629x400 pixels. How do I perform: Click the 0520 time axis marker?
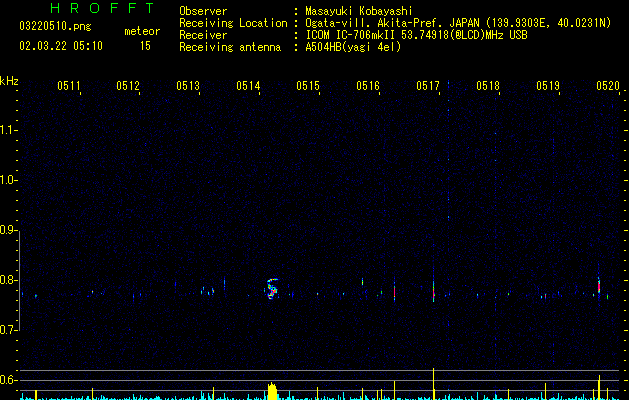(608, 86)
